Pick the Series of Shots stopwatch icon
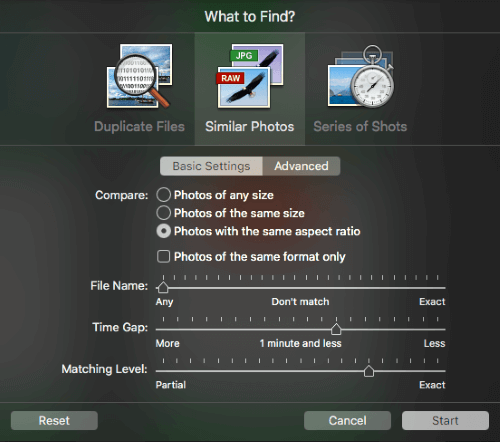This screenshot has width=500, height=442. pyautogui.click(x=361, y=76)
